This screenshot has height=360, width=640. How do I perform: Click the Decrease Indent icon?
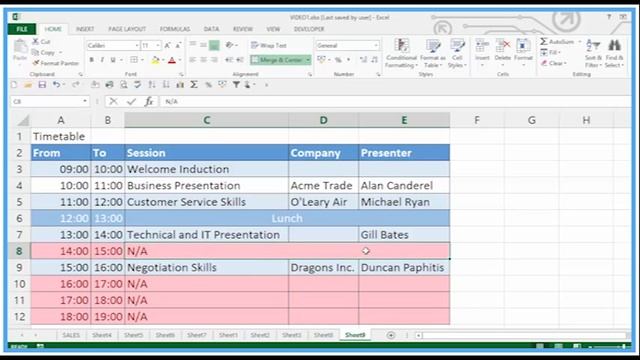tap(229, 60)
